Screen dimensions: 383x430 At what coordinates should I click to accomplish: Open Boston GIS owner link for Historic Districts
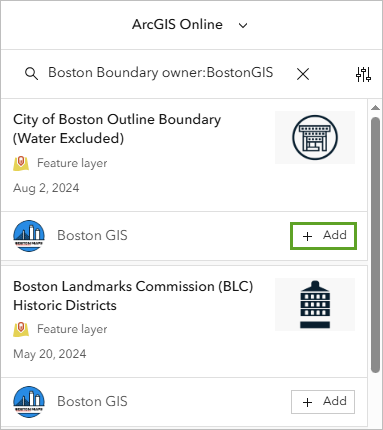click(92, 401)
